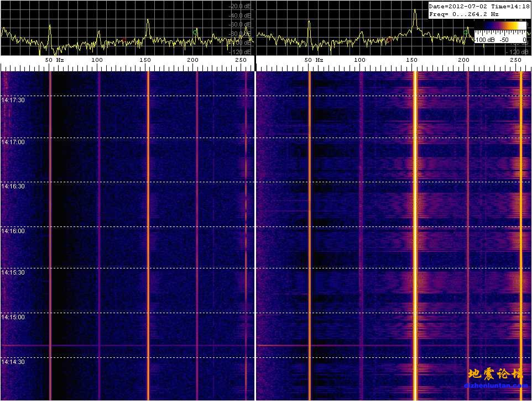Screen dimensions: 532x401
Task: Click the 150 label on right frequency axis
Action: click(x=411, y=60)
